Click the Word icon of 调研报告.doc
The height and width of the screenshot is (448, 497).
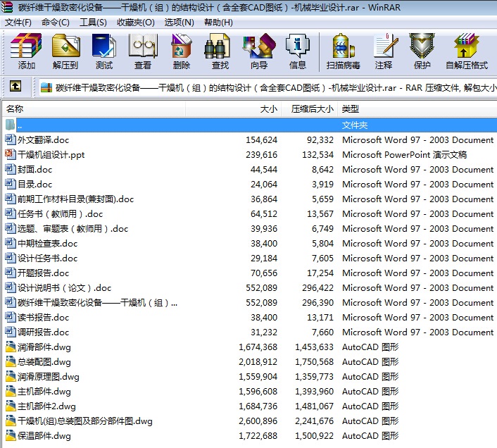[10, 332]
